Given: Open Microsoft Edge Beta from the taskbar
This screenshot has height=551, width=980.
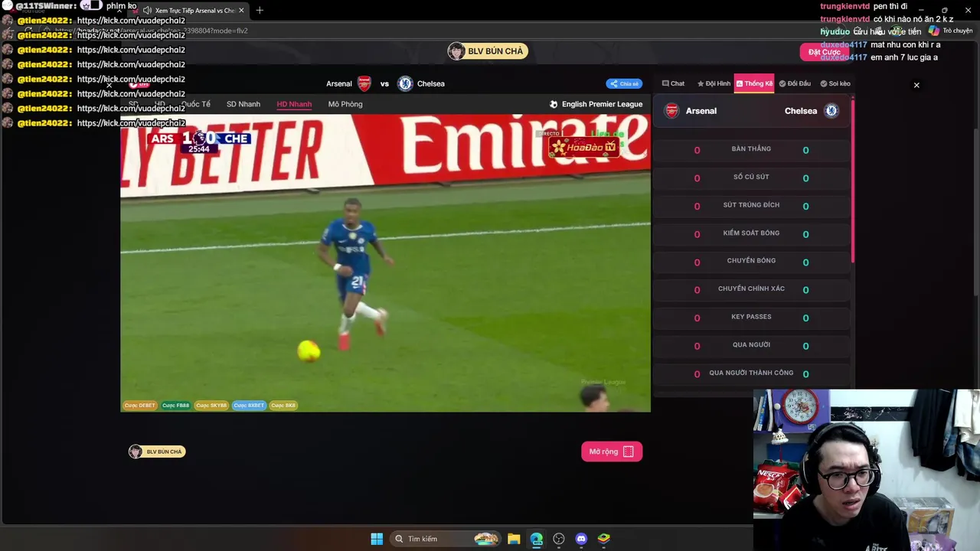Looking at the screenshot, I should (x=536, y=539).
